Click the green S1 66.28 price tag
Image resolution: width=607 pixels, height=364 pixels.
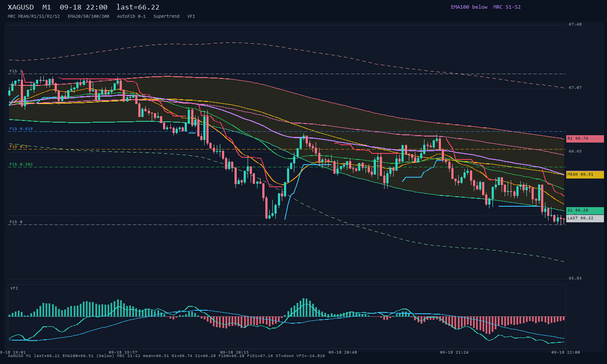(585, 211)
